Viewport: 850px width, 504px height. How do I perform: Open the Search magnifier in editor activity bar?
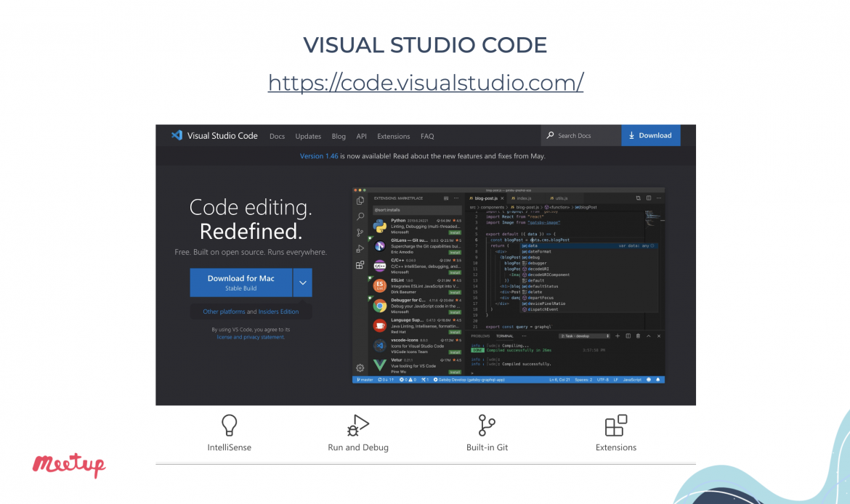point(360,216)
